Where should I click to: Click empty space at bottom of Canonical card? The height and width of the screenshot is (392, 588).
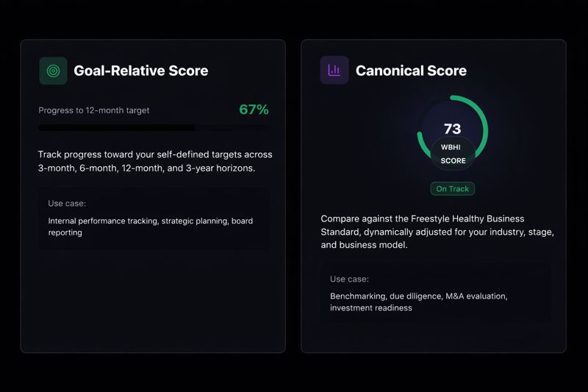(x=434, y=337)
